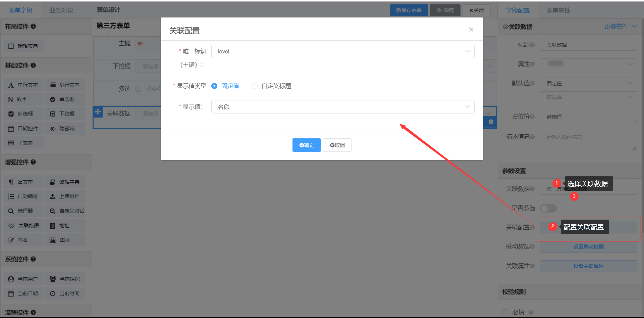Select the 日期控件 calendar control
This screenshot has height=318, width=644.
pos(24,129)
